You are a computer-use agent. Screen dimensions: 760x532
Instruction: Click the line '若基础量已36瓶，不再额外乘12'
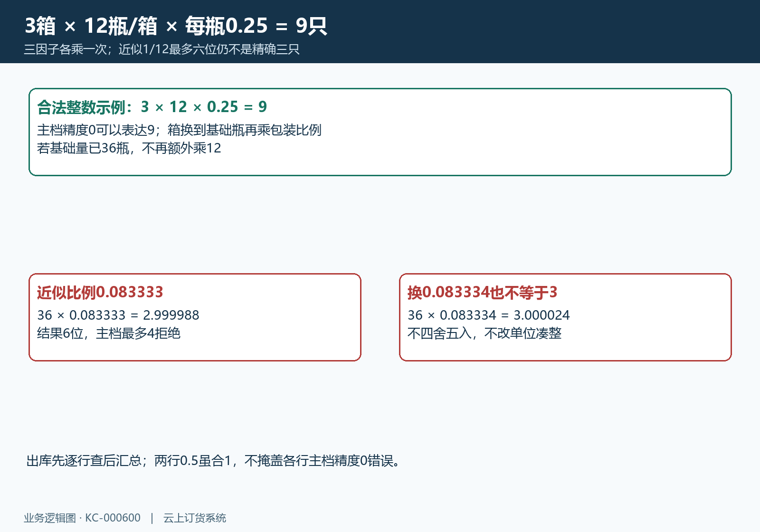click(129, 148)
